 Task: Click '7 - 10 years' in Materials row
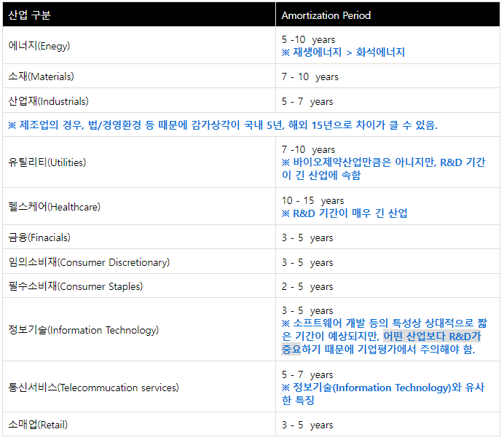click(310, 76)
